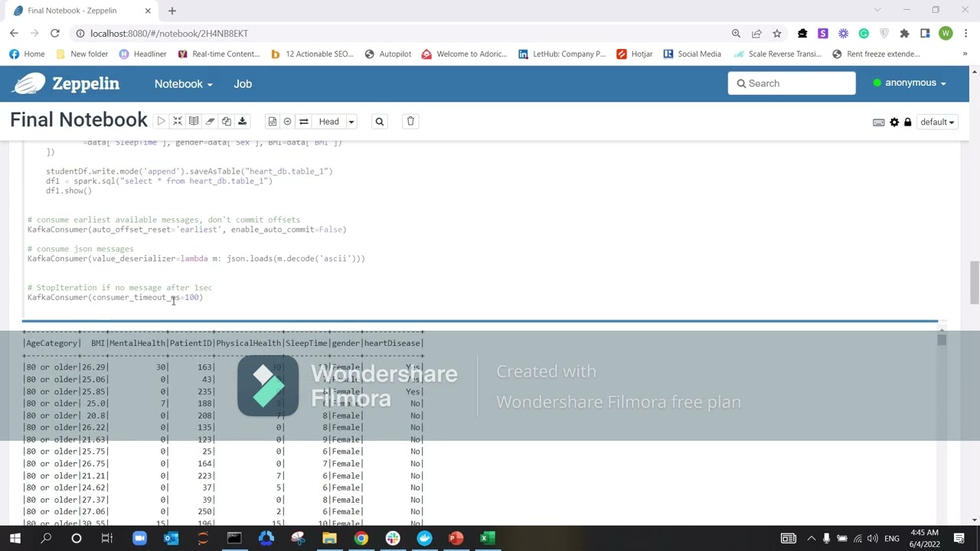980x551 pixels.
Task: Open note permissions lock icon
Action: click(x=907, y=122)
